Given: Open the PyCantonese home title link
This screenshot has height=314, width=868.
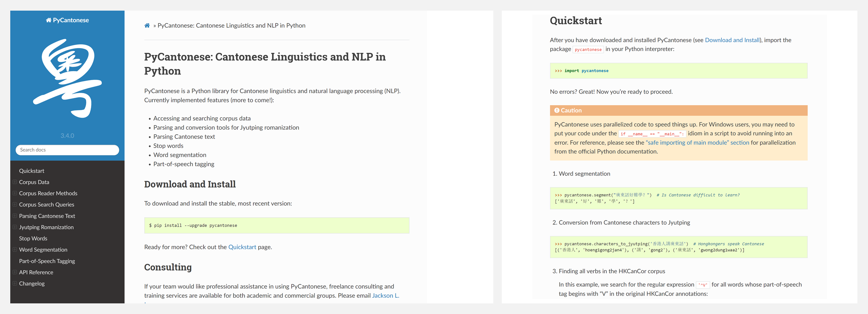Looking at the screenshot, I should coord(67,20).
